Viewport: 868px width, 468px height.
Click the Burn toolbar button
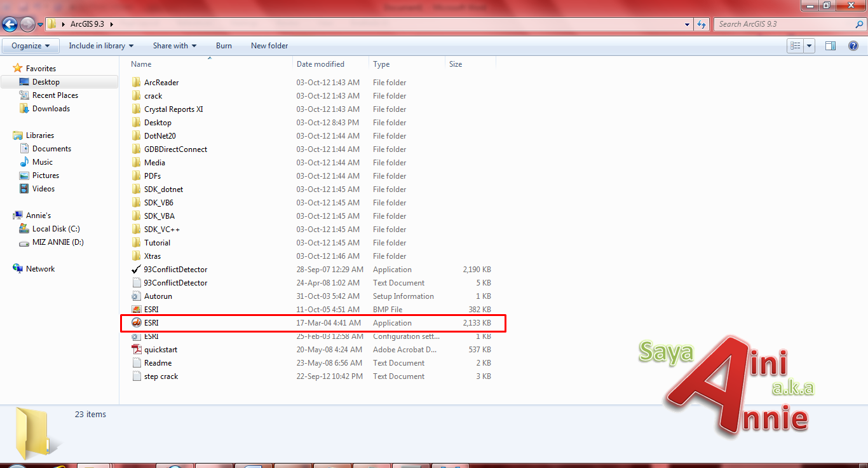coord(224,46)
